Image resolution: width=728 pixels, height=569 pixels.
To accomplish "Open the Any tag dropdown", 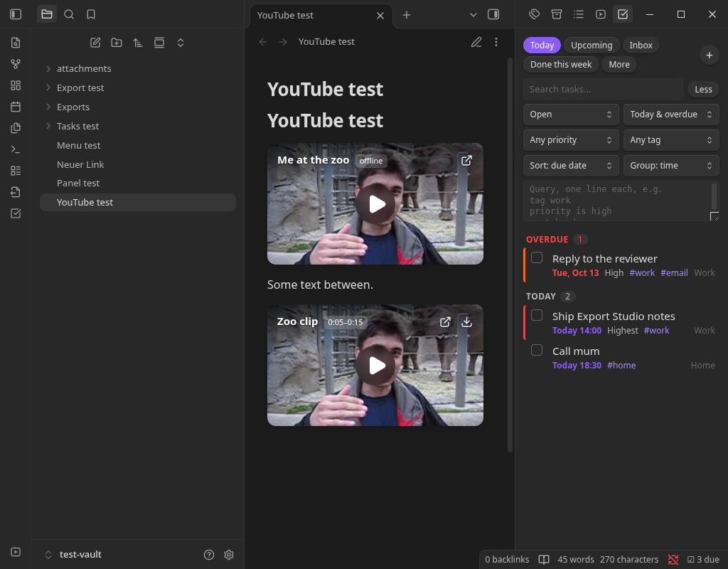I will [x=671, y=140].
